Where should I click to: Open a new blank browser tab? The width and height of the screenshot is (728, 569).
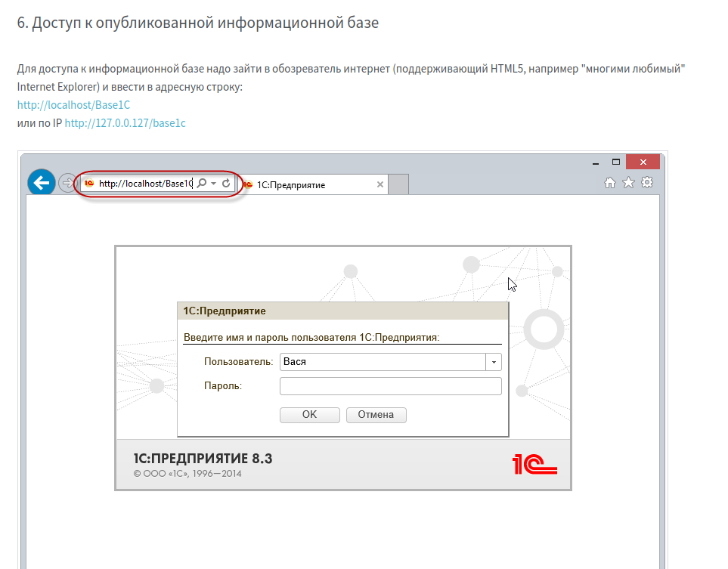click(398, 184)
